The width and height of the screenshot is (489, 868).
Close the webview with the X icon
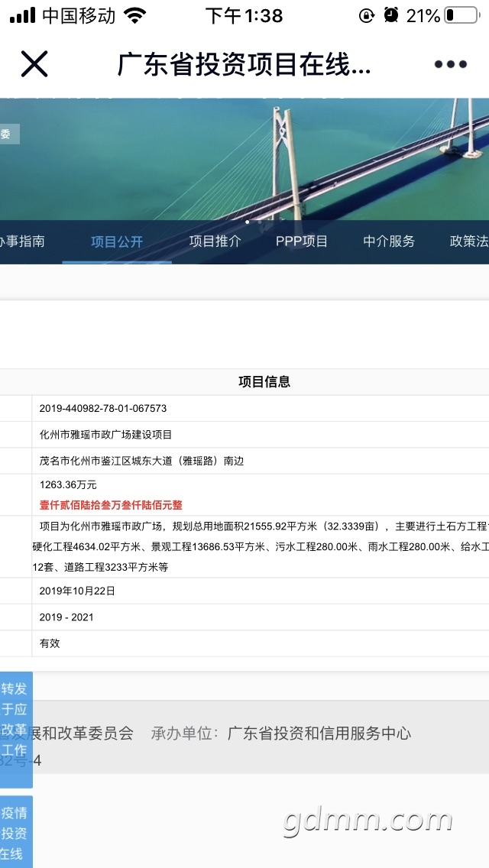point(34,65)
